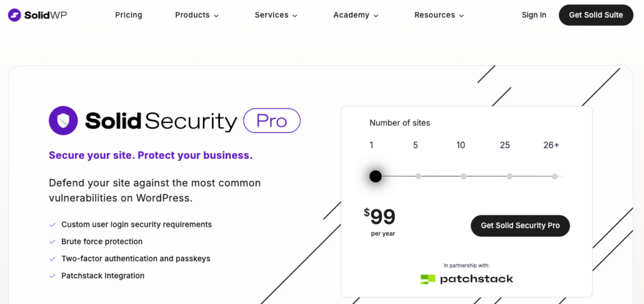
Task: Click the checkmark beside Two-factor authentication
Action: click(x=52, y=259)
